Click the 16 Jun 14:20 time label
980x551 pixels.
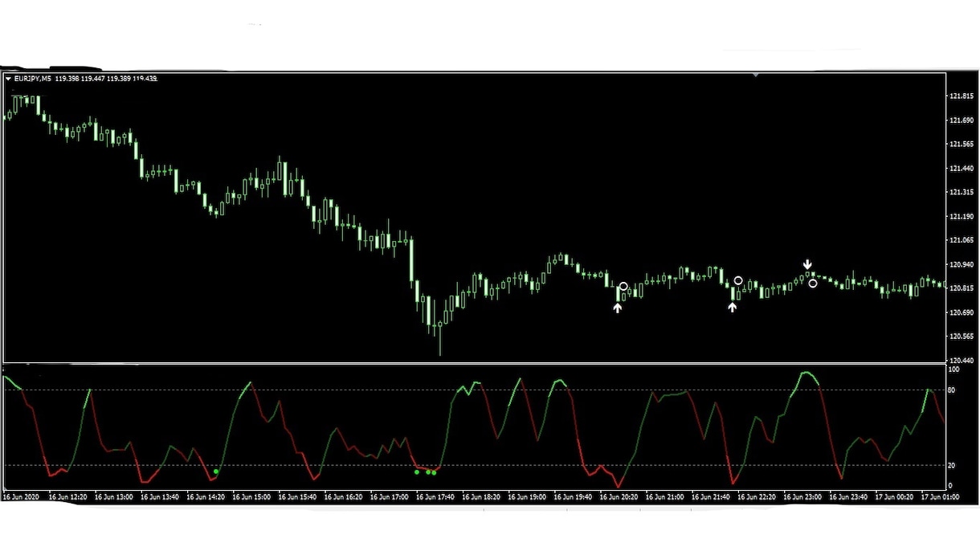[206, 497]
